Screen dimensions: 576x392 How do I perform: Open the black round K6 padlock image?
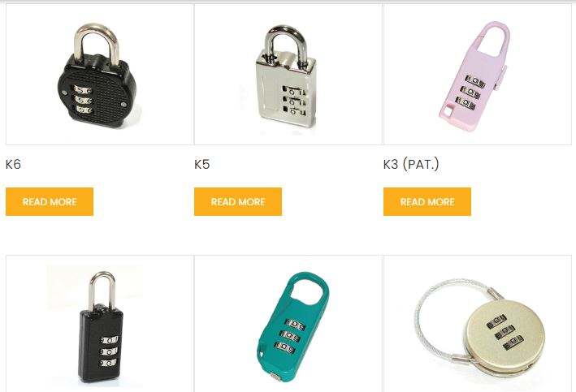coord(100,74)
